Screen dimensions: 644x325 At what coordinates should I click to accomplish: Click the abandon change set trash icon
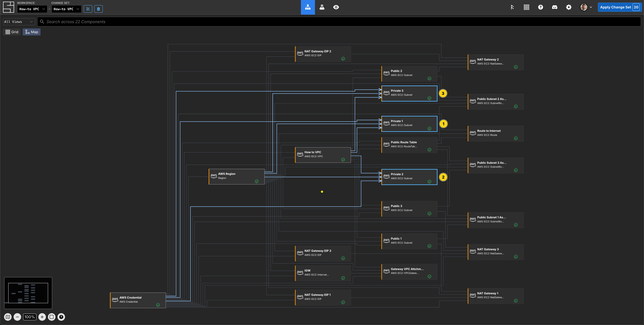pyautogui.click(x=98, y=9)
